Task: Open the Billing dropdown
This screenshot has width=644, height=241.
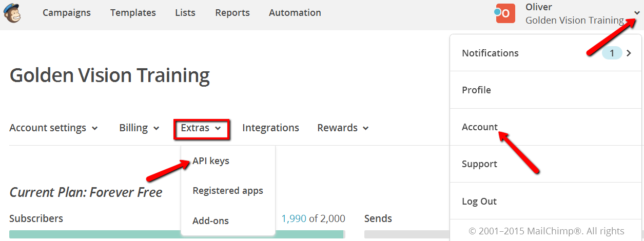Action: pyautogui.click(x=139, y=128)
